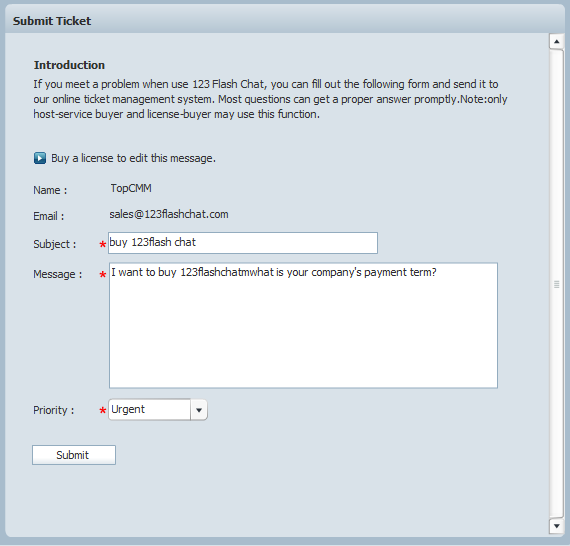
Task: Focus the Subject input field
Action: (x=243, y=243)
